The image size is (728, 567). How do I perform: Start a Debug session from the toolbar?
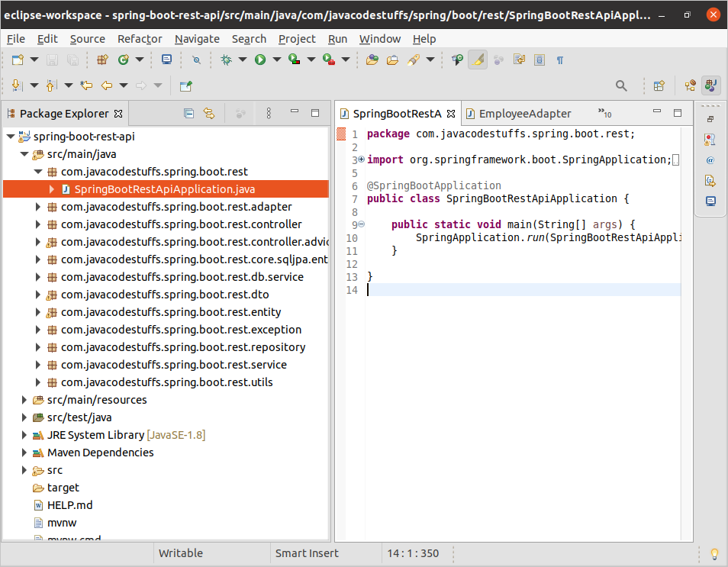click(x=226, y=59)
